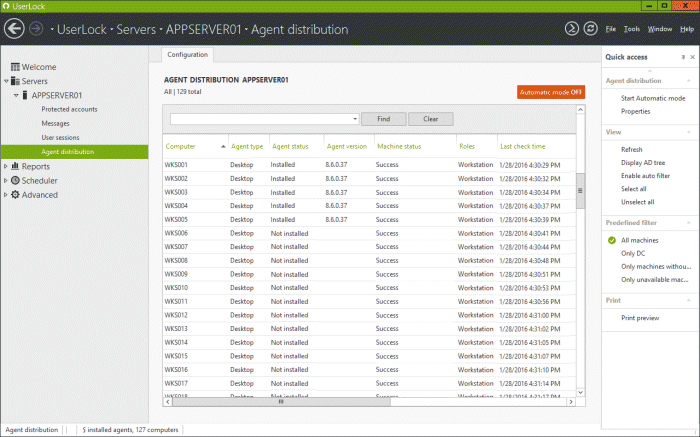Collapse the APPSERVER01 tree node
Image resolution: width=700 pixels, height=437 pixels.
tap(15, 95)
